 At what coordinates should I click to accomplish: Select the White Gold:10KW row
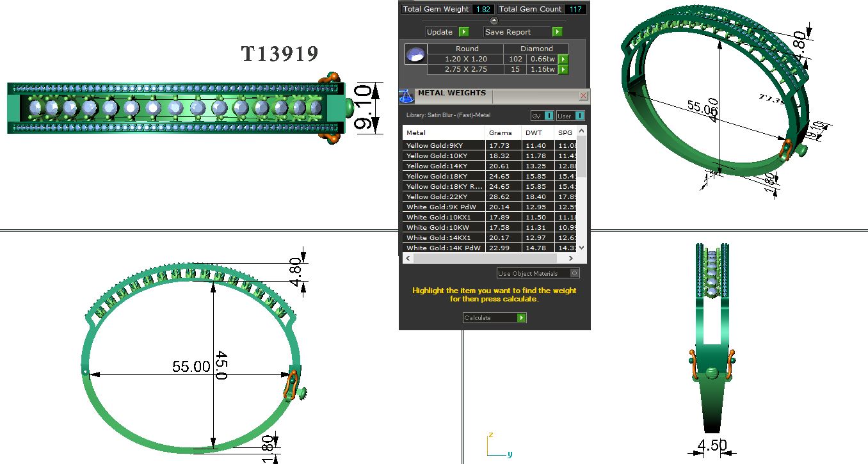[443, 227]
